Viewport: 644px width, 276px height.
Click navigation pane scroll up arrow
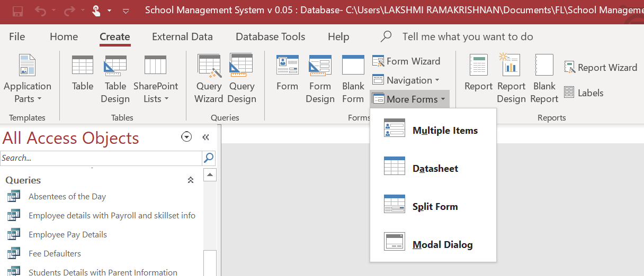(210, 175)
